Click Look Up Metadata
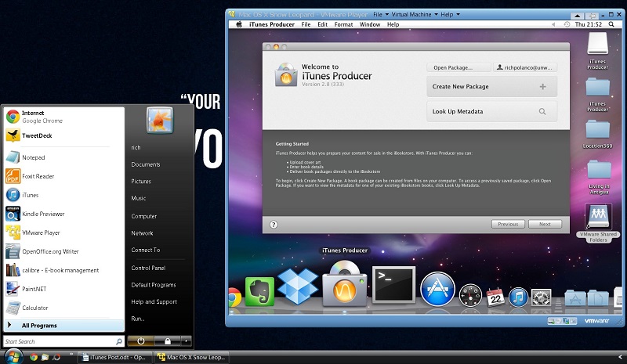This screenshot has width=627, height=364. coord(492,111)
